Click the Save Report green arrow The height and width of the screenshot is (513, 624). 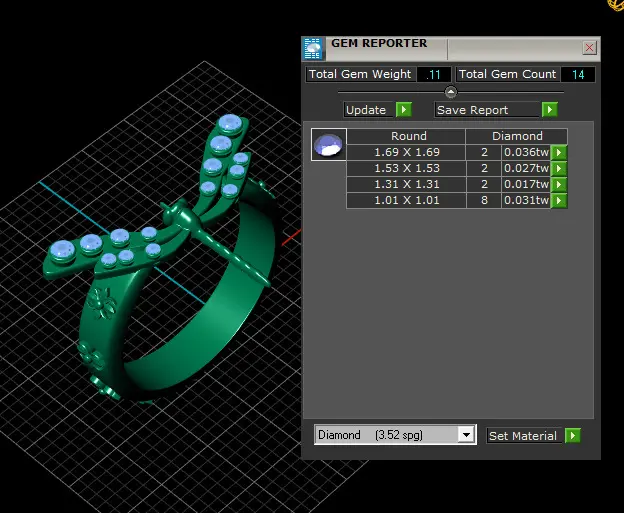pyautogui.click(x=550, y=109)
